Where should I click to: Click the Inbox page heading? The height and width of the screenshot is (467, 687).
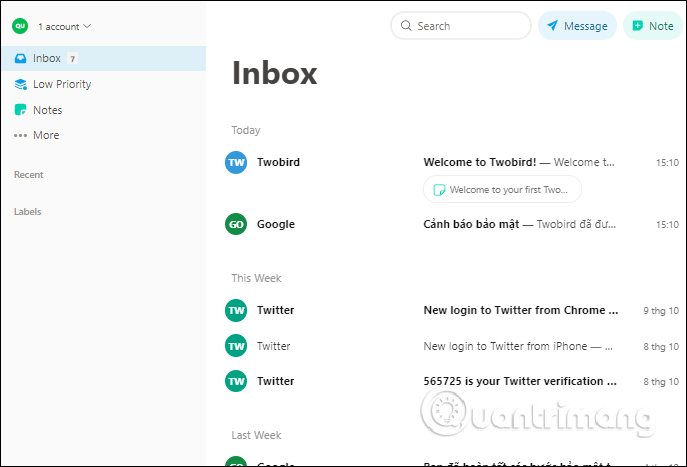[274, 73]
